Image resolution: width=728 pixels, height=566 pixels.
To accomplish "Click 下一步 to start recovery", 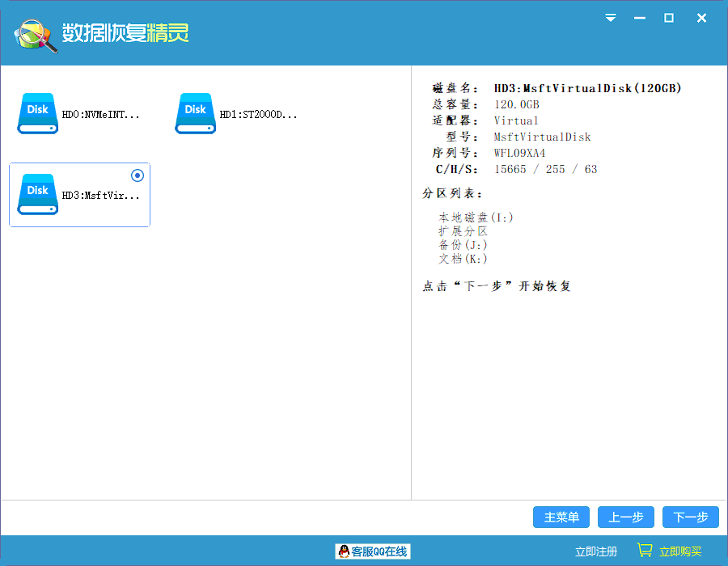I will tap(691, 517).
